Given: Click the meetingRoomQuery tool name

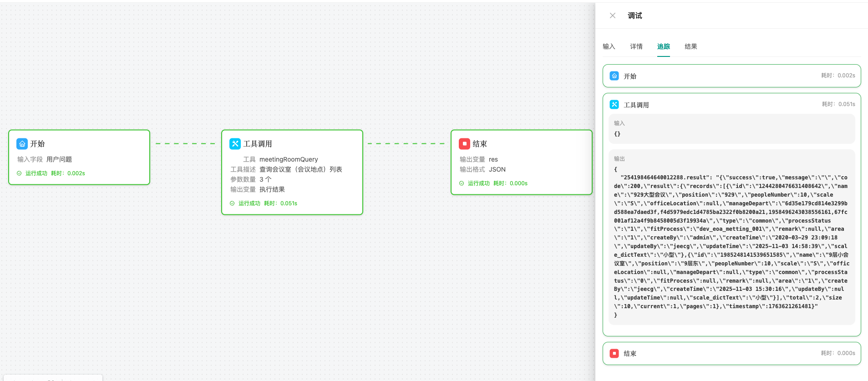Looking at the screenshot, I should tap(289, 159).
